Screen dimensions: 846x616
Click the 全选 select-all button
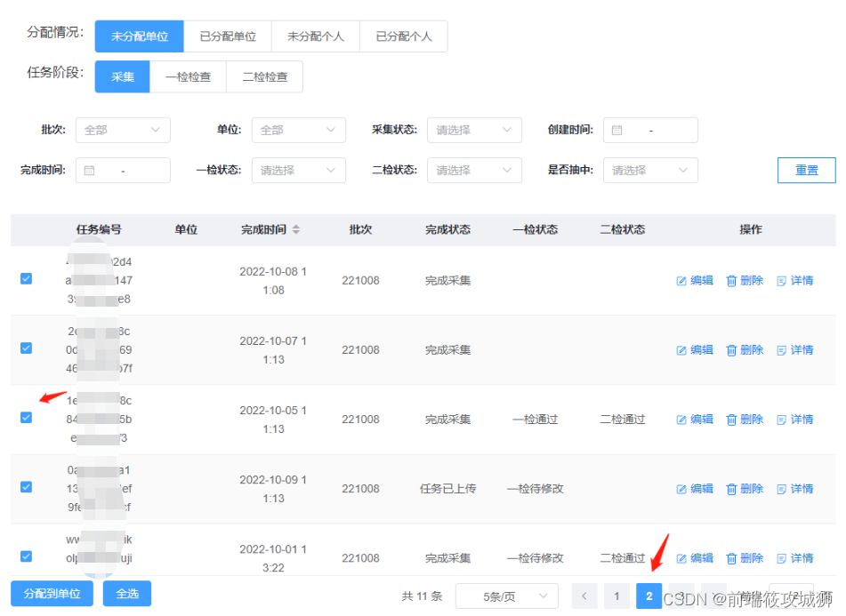coord(127,594)
